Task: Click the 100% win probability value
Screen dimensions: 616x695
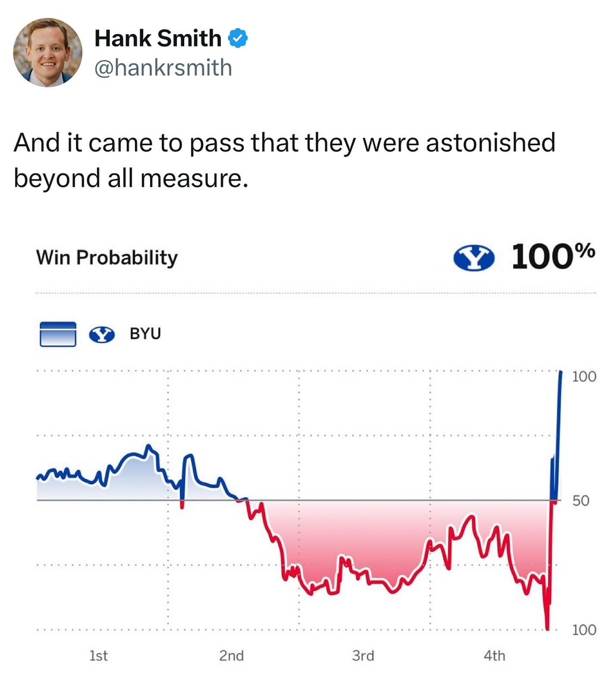Action: tap(553, 257)
